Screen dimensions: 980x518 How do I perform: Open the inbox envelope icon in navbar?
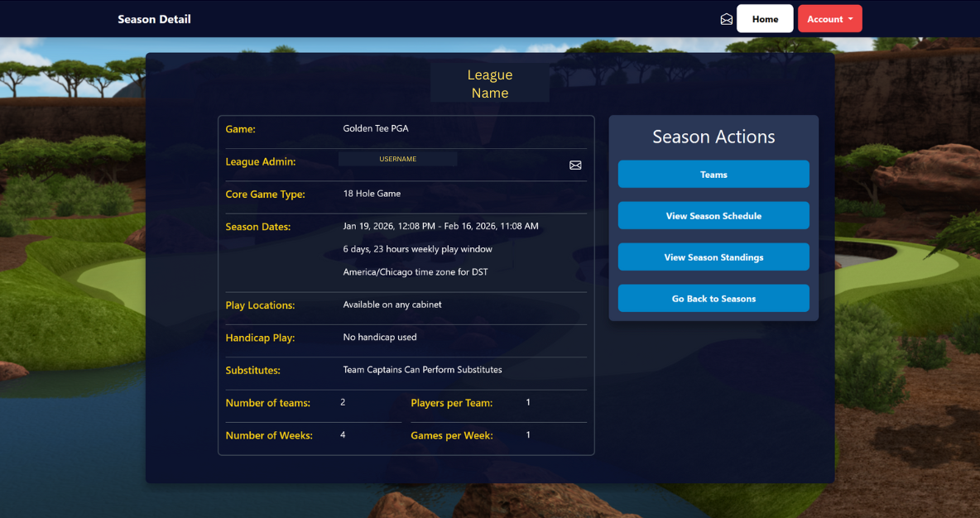(727, 19)
